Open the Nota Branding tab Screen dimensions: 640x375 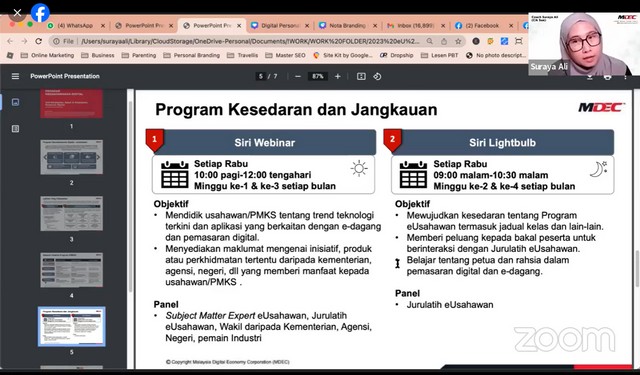[x=348, y=25]
